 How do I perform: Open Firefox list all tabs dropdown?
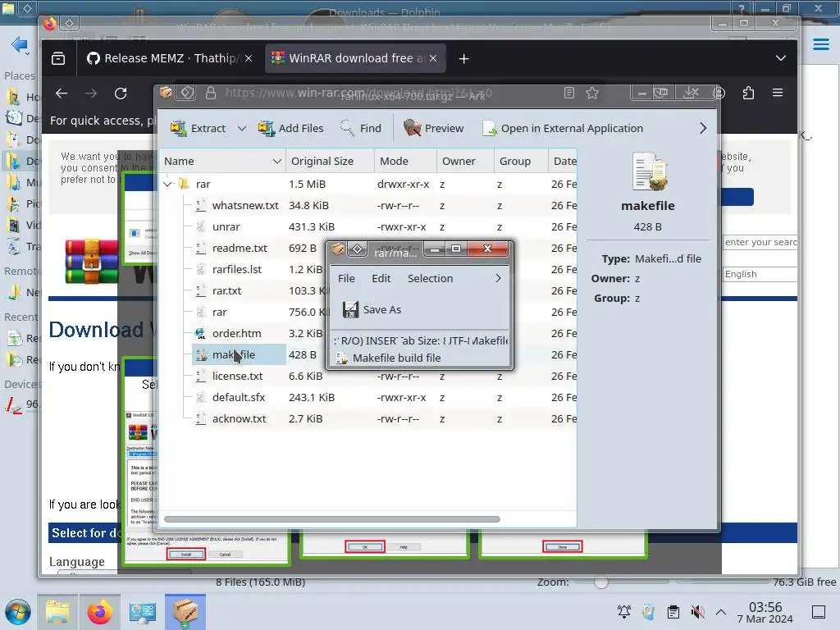(781, 58)
